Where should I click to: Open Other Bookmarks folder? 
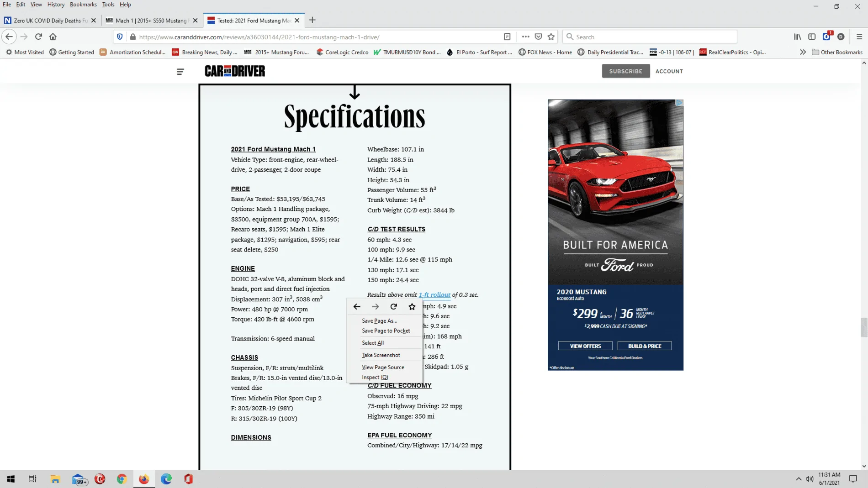[837, 52]
